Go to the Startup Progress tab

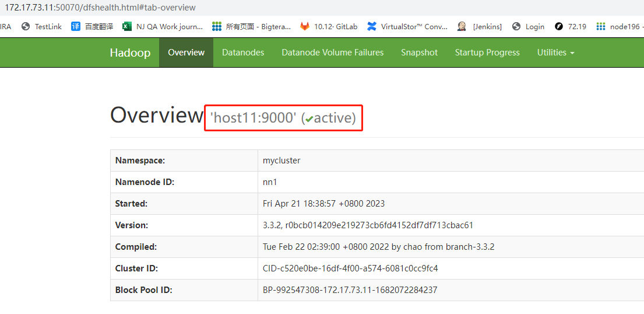pos(487,53)
